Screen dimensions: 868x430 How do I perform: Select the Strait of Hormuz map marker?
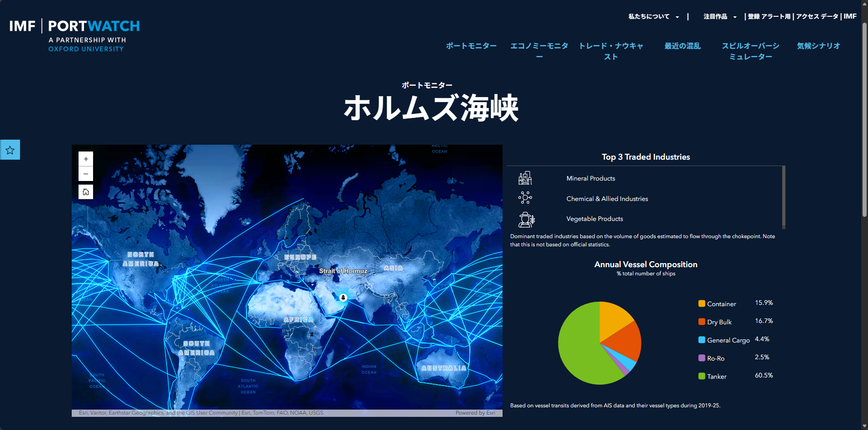[x=343, y=298]
